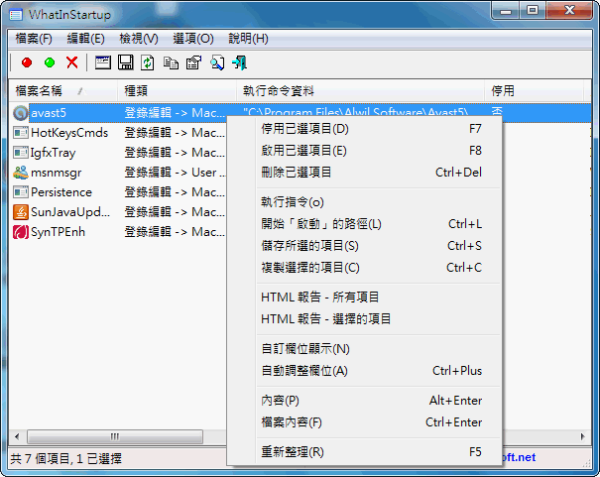Open the 編輯(E) menu
600x477 pixels.
(x=85, y=39)
